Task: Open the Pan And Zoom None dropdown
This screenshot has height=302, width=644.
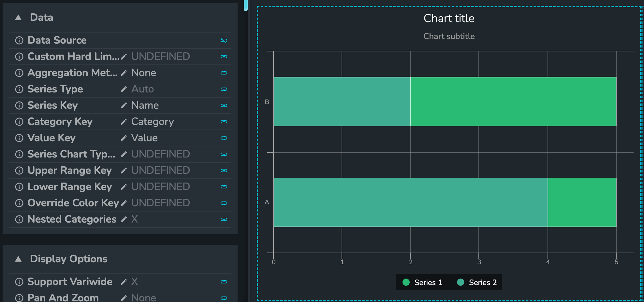Action: pos(143,297)
